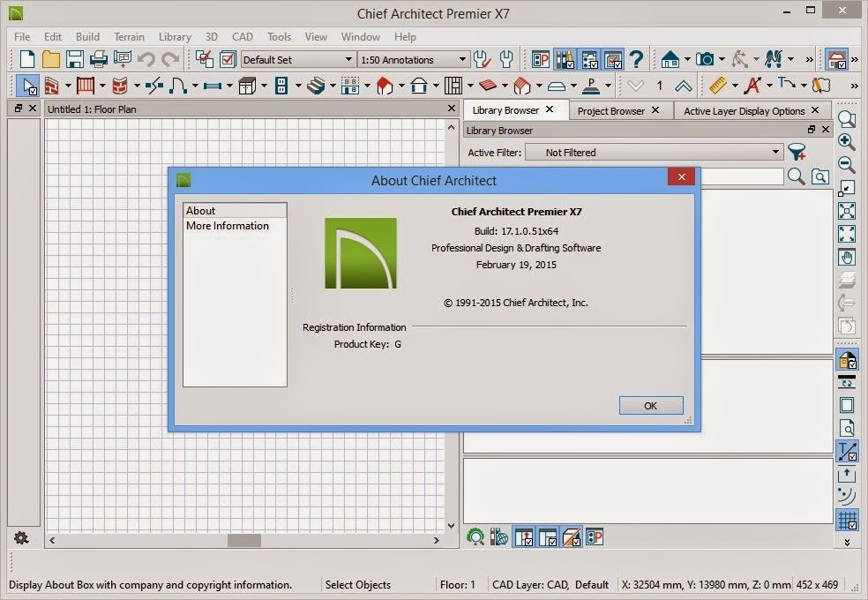
Task: Open the 1:50 Annotations dropdown
Action: [413, 59]
